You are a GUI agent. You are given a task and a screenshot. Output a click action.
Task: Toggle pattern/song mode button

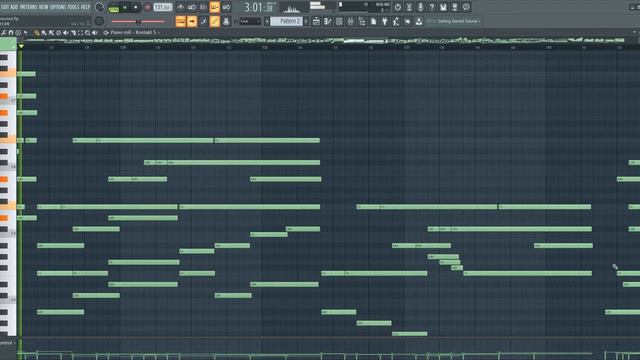click(x=113, y=7)
